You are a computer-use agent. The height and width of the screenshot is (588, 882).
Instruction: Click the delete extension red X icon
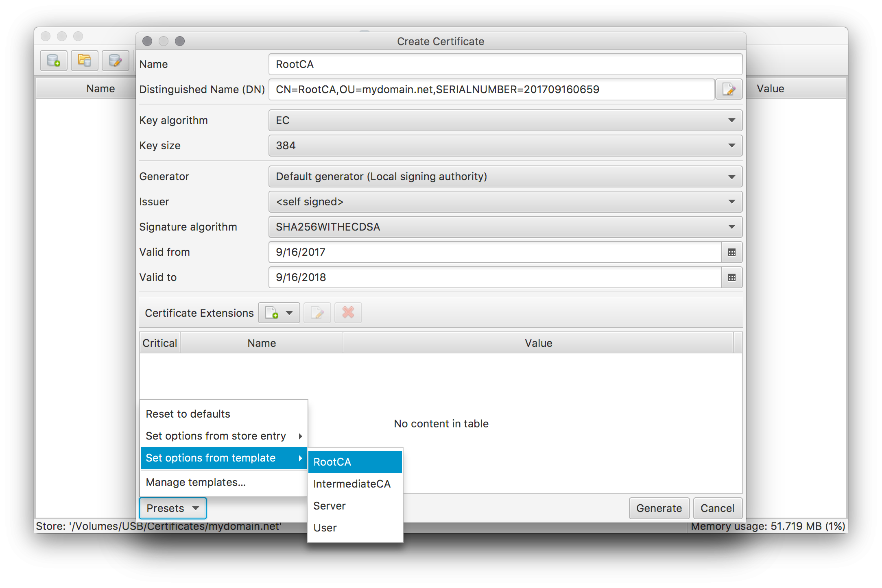point(348,313)
